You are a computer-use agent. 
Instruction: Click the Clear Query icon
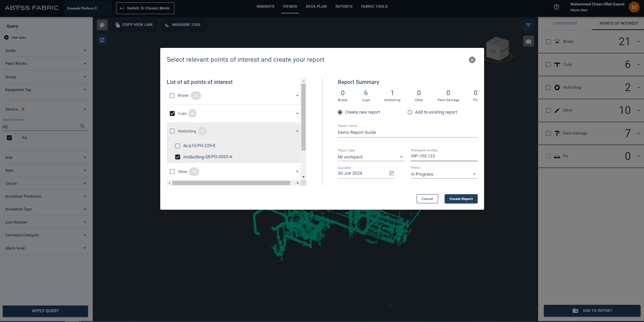click(6, 37)
